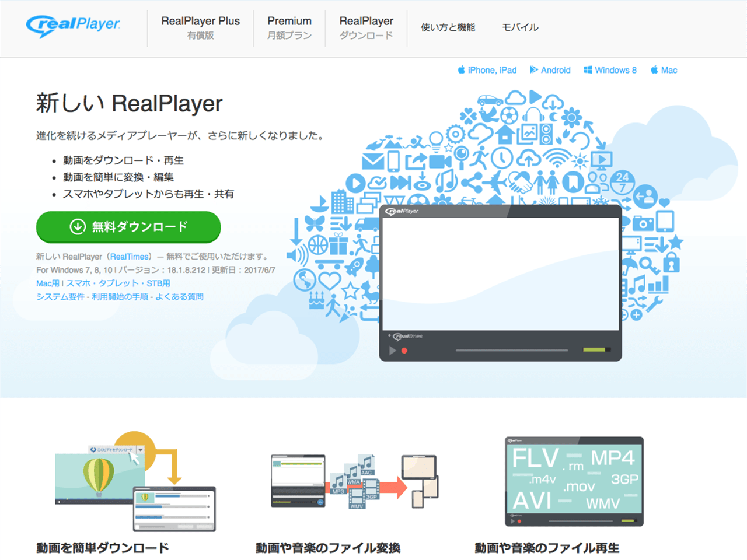Image resolution: width=747 pixels, height=560 pixels.
Task: Click the 動画をダウンロード・再生 bullet
Action: point(123,160)
